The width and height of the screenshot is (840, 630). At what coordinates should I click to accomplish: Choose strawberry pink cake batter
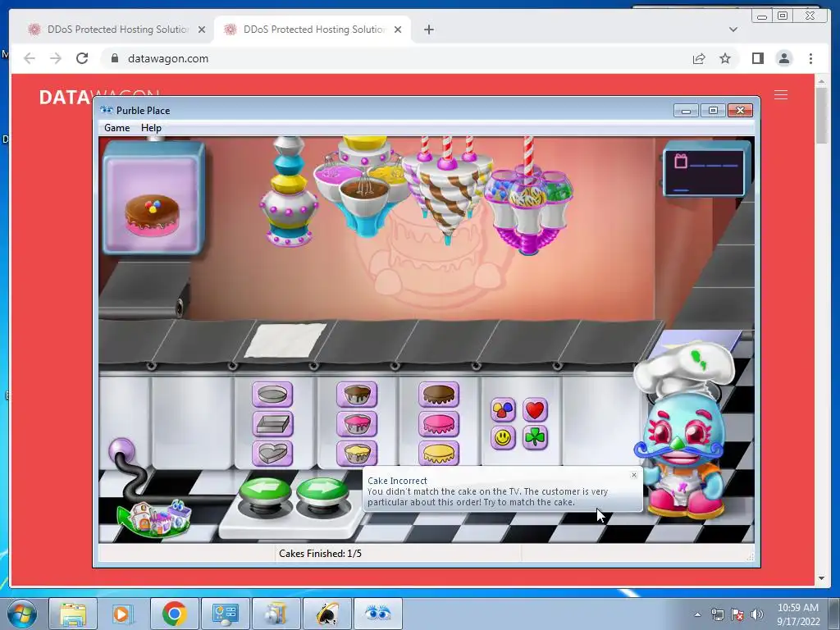tap(357, 424)
